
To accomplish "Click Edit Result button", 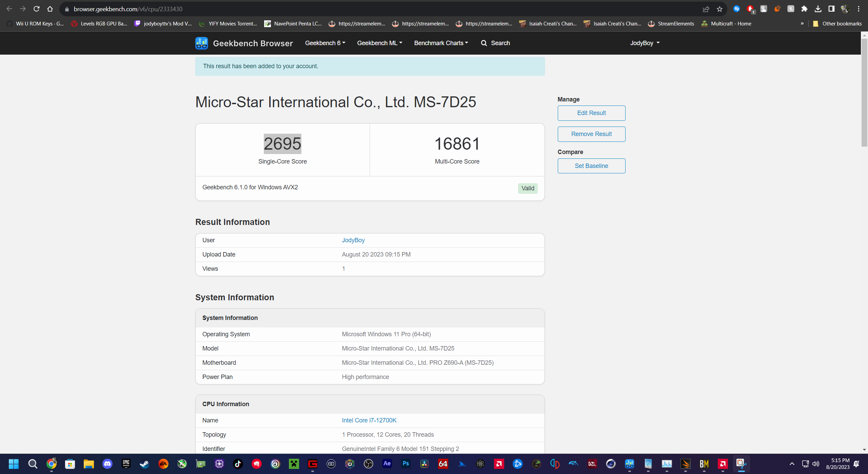I will click(x=591, y=113).
